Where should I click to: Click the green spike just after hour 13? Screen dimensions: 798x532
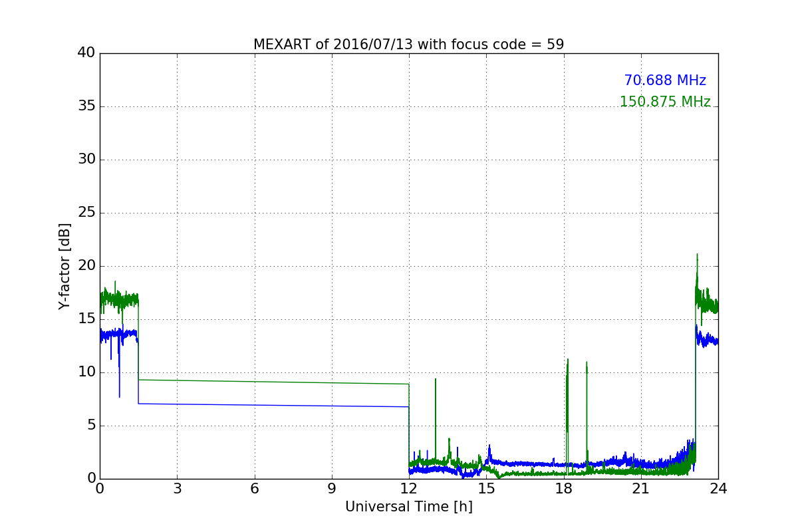pyautogui.click(x=436, y=419)
